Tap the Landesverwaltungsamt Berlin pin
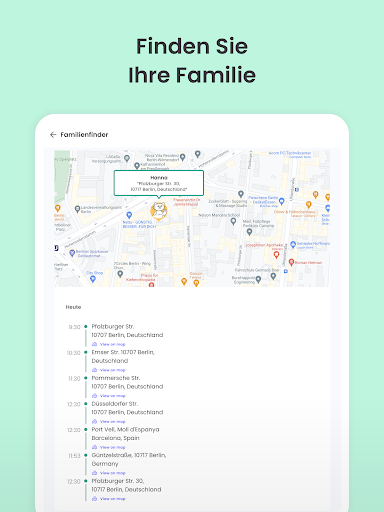 click(x=77, y=209)
